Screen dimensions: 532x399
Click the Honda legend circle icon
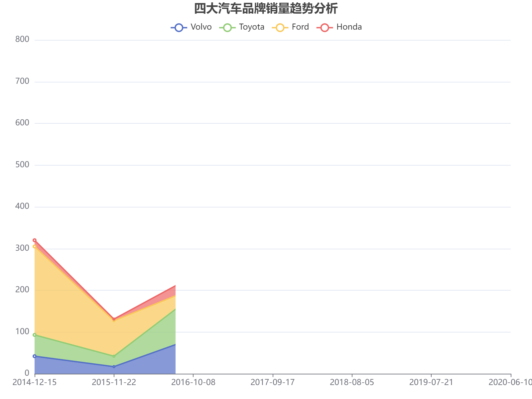click(325, 27)
